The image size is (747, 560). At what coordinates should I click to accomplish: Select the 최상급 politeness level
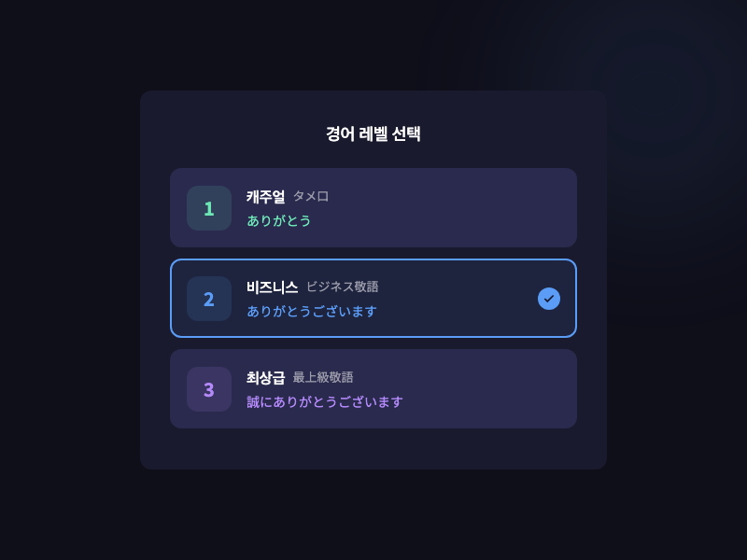[373, 389]
